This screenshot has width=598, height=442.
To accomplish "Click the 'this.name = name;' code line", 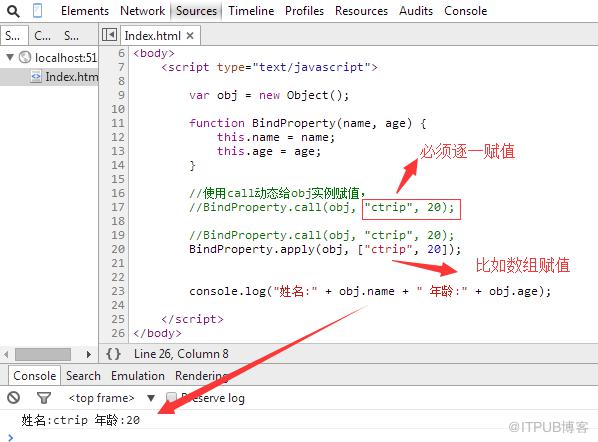I will click(x=276, y=137).
